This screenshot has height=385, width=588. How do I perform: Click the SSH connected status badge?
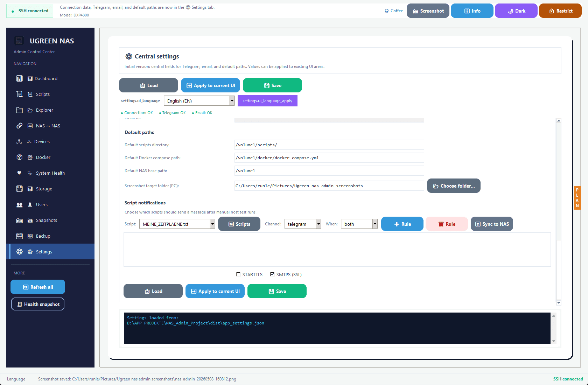pyautogui.click(x=30, y=11)
